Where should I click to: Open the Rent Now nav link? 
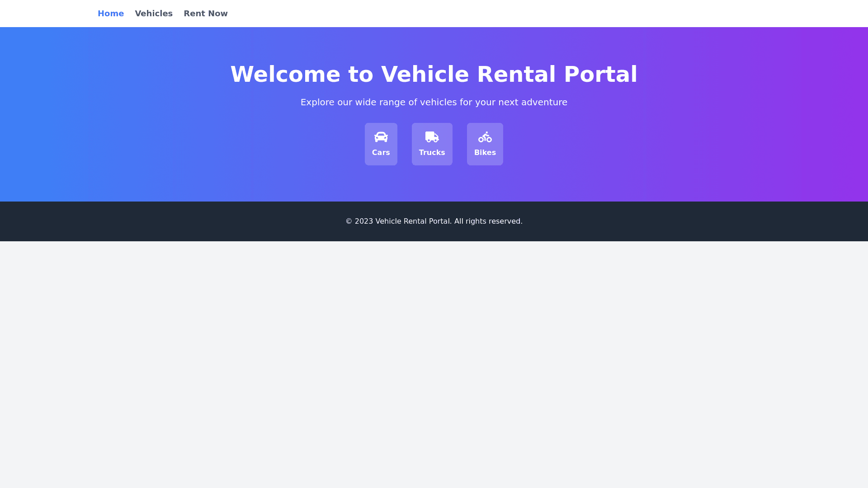click(x=206, y=14)
